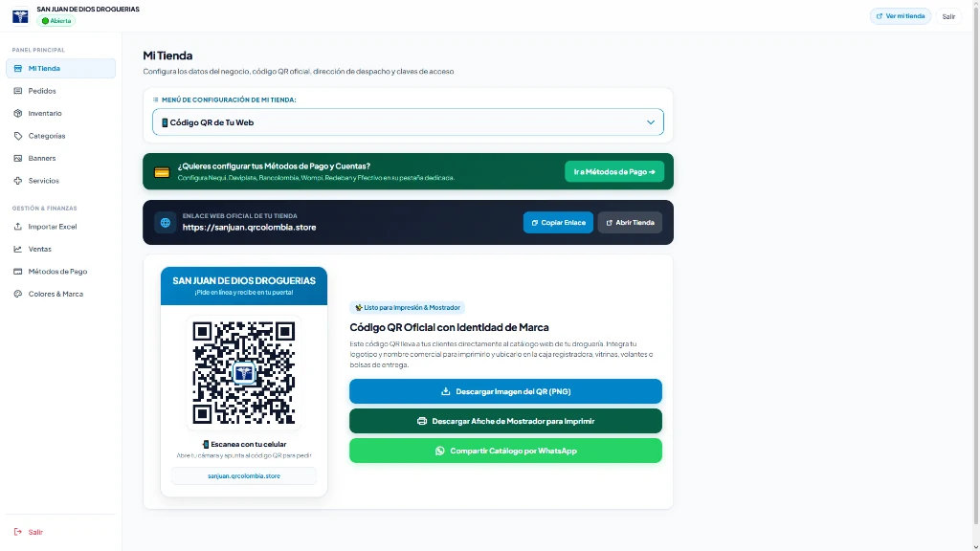Open the store configuration menu dropdown
This screenshot has height=551, width=980.
(x=408, y=121)
